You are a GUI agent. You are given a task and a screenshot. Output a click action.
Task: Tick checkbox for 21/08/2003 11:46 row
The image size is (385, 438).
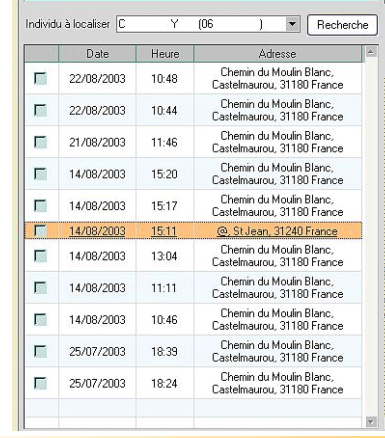[41, 142]
